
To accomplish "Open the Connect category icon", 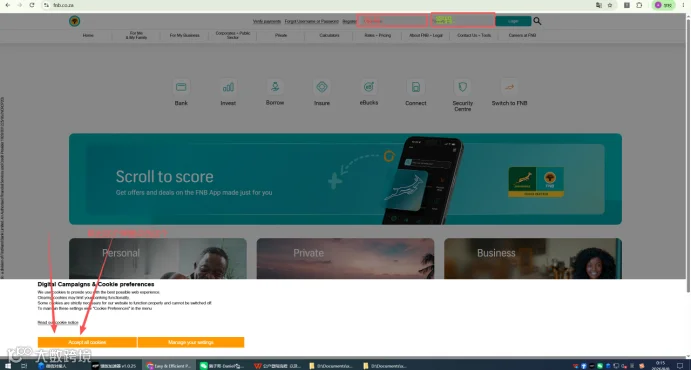I will (416, 87).
